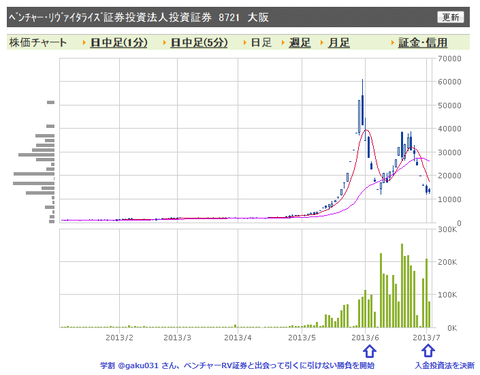Click the 40000 price axis label

tap(449, 129)
